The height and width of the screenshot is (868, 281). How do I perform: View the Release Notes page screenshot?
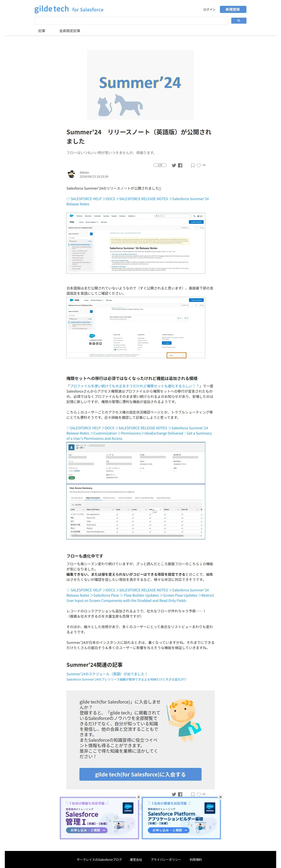(x=136, y=243)
